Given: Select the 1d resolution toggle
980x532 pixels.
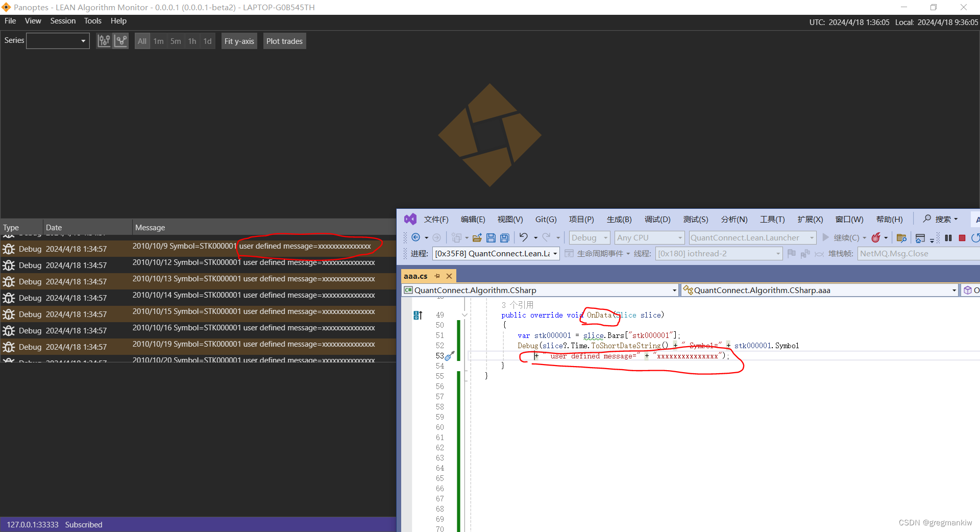Looking at the screenshot, I should (207, 41).
